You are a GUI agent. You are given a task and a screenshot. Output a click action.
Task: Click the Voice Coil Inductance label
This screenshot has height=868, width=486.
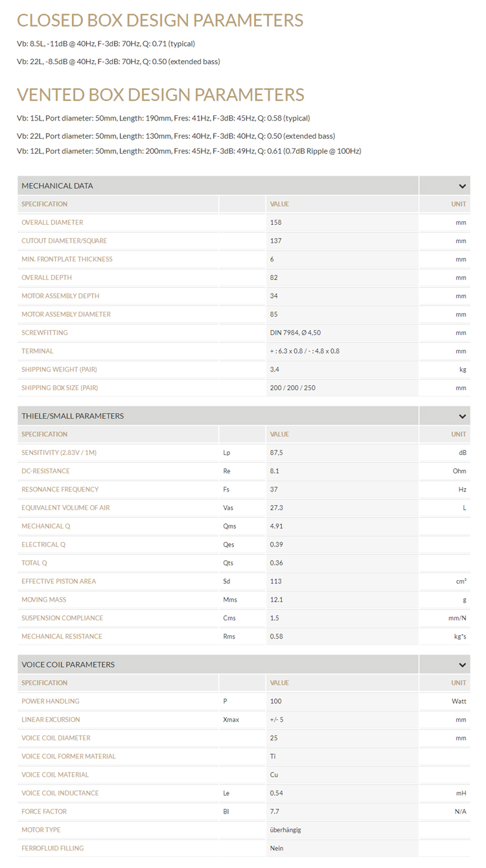click(x=60, y=793)
